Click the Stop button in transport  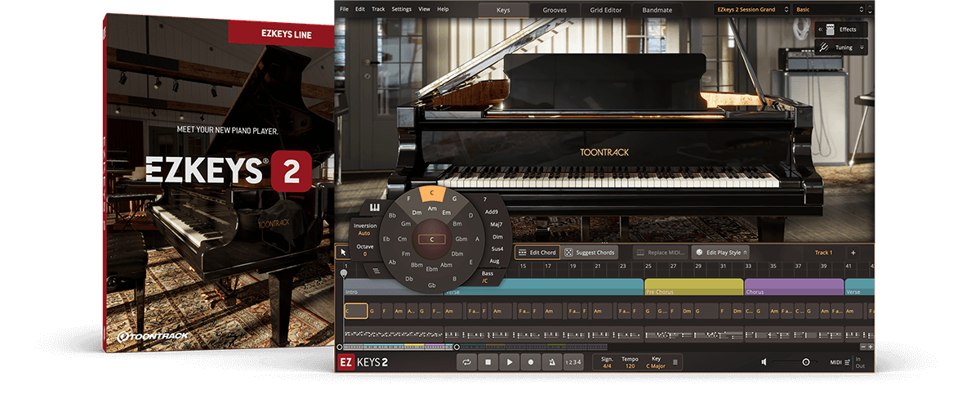(488, 361)
